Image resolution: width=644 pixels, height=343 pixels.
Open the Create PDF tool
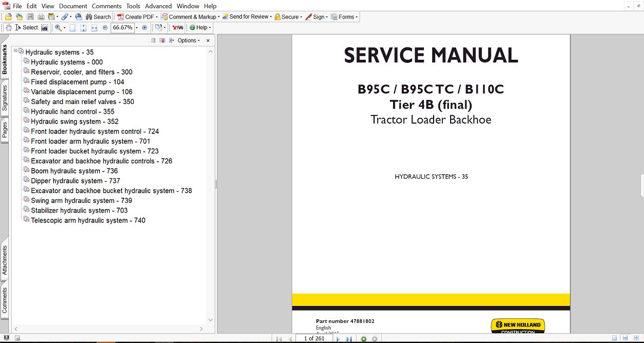click(x=135, y=16)
